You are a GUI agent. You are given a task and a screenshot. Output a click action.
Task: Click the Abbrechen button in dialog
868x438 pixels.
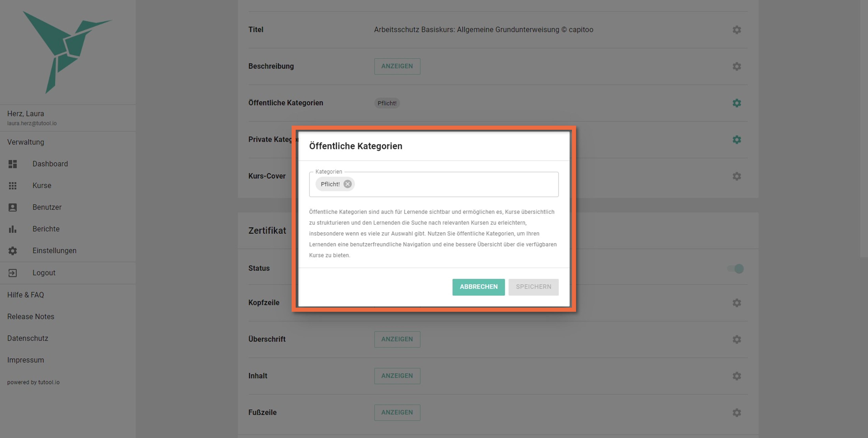478,287
